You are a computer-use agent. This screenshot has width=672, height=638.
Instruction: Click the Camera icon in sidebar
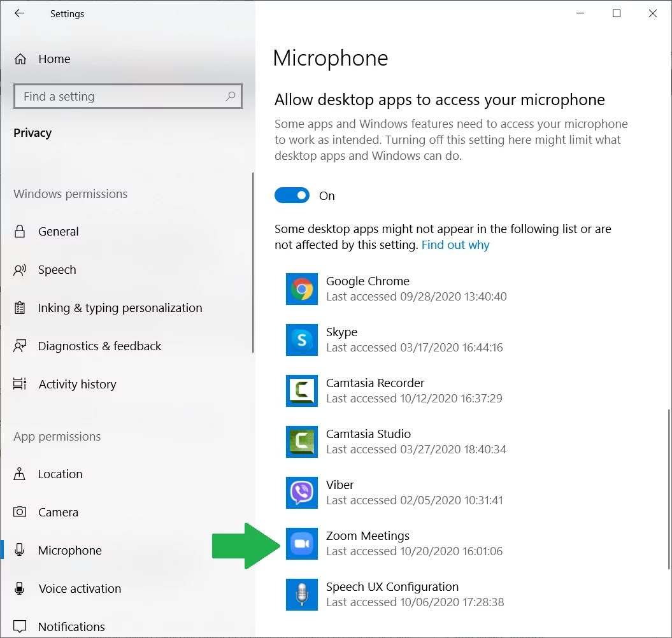(x=20, y=512)
